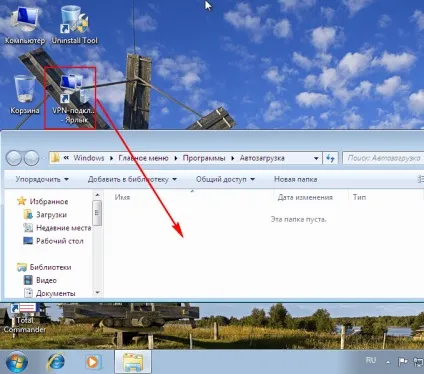Expand the arrow after Программы breadcrumb

coord(233,158)
